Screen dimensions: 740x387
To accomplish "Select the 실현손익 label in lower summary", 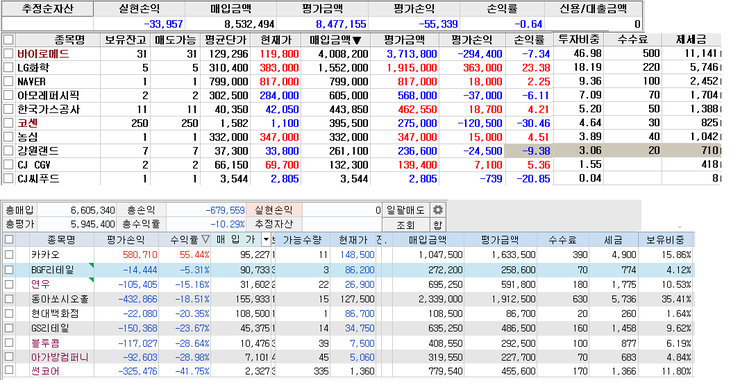I will point(274,210).
